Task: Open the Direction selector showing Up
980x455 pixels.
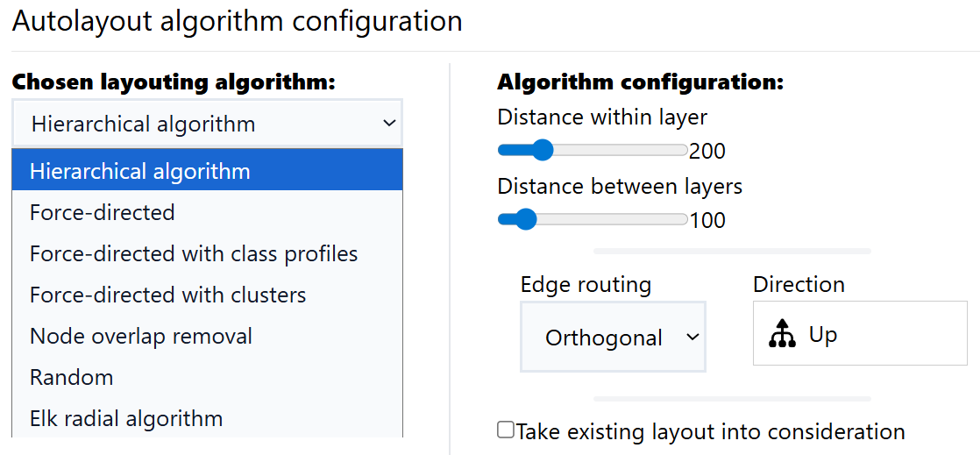Action: pos(859,333)
